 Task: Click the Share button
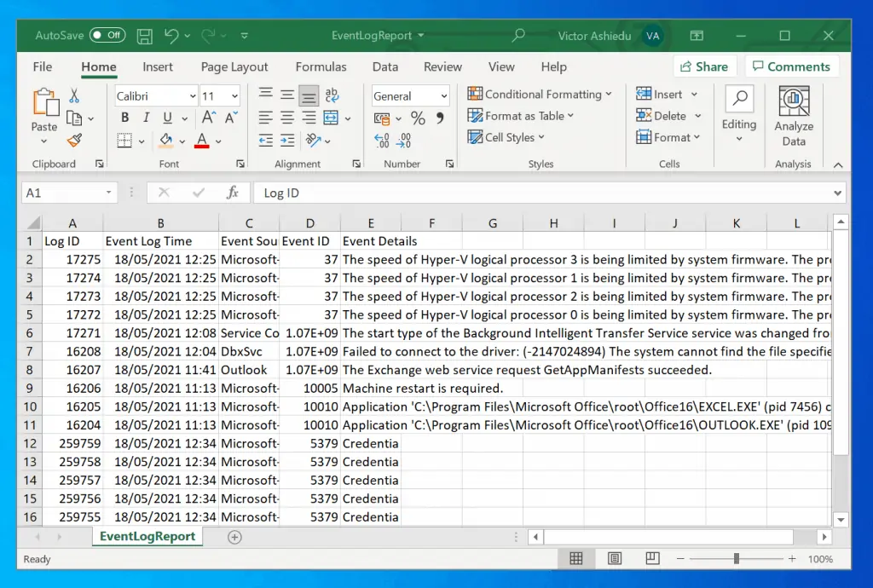(703, 66)
